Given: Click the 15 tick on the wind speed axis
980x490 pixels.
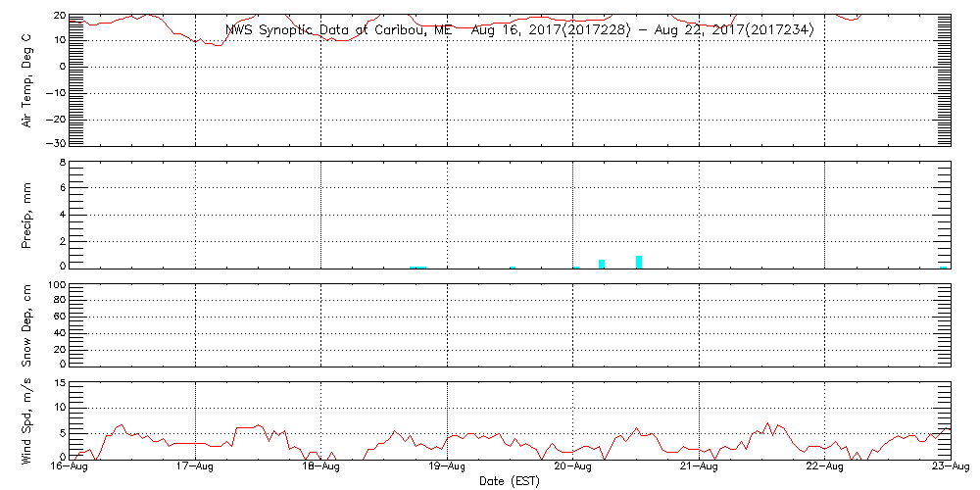Looking at the screenshot, I should [58, 383].
